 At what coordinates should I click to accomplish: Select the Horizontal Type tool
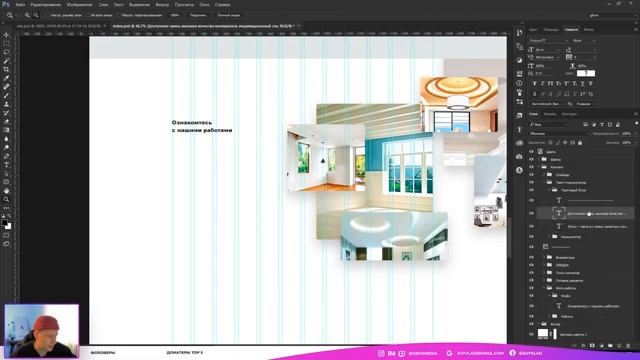point(6,165)
